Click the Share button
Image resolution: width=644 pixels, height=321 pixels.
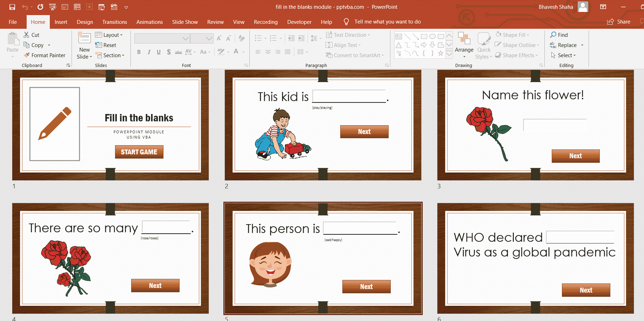[619, 22]
